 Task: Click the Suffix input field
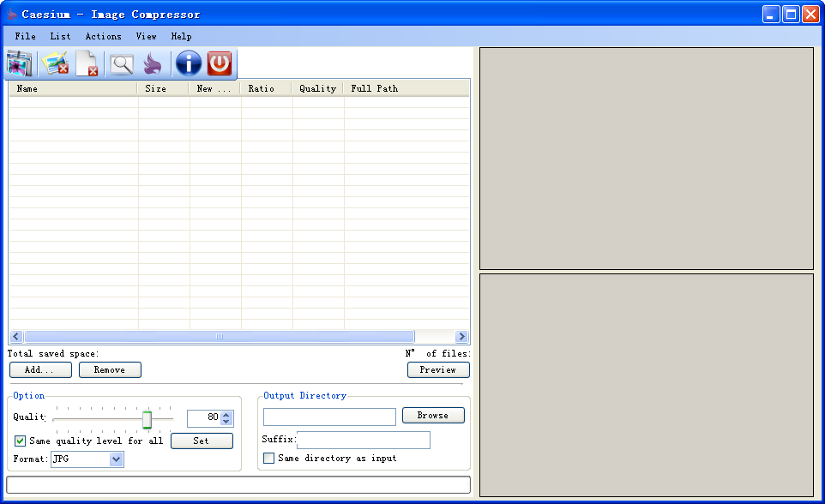coord(364,440)
